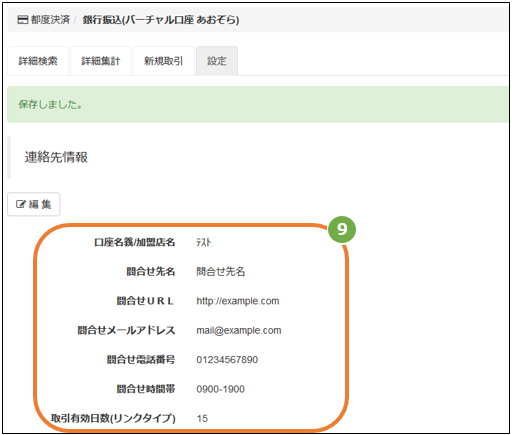Select the http://example.com URL value
Screen dimensions: 512x435
[x=238, y=301]
